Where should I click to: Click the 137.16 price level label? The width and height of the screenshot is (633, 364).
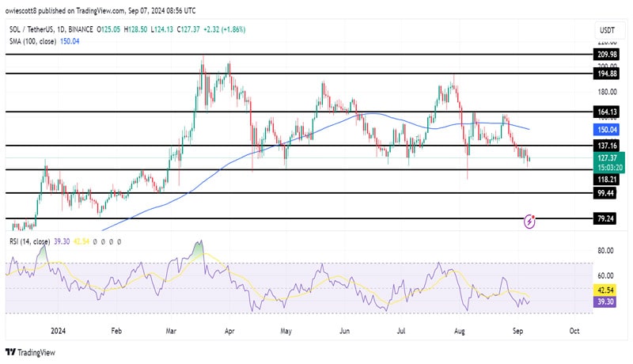pos(606,146)
